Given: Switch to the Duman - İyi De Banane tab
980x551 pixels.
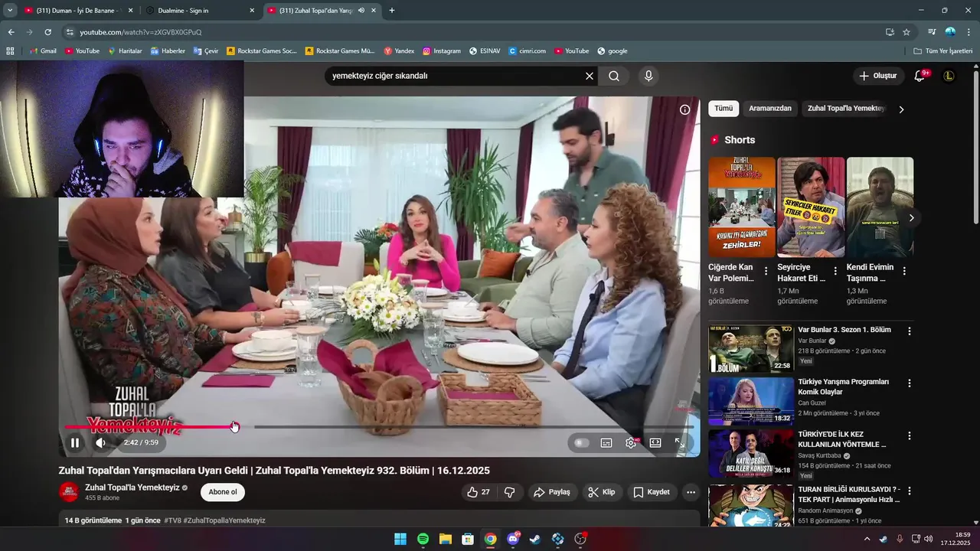Looking at the screenshot, I should (78, 11).
